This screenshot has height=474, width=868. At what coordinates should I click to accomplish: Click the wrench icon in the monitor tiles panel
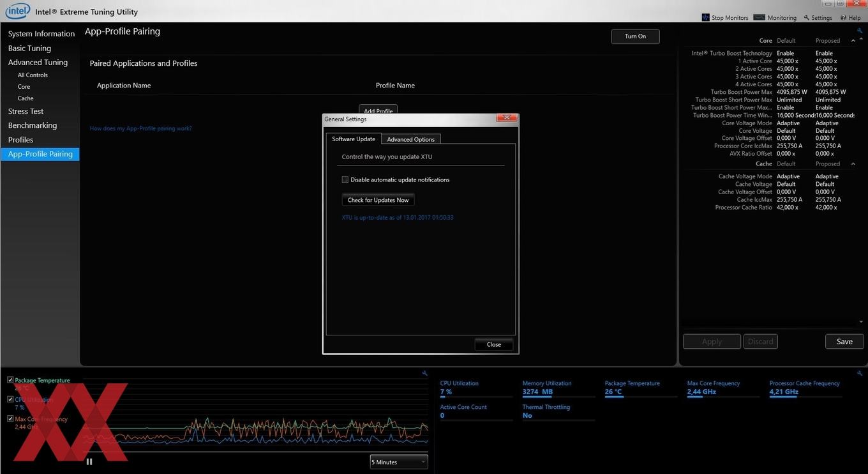[x=859, y=373]
